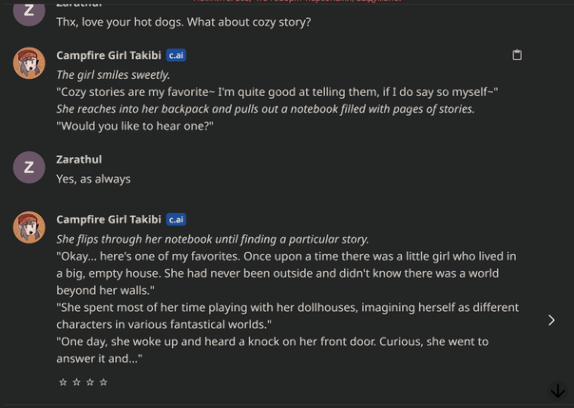The height and width of the screenshot is (408, 574).
Task: Show next reply using right chevron
Action: pos(551,320)
